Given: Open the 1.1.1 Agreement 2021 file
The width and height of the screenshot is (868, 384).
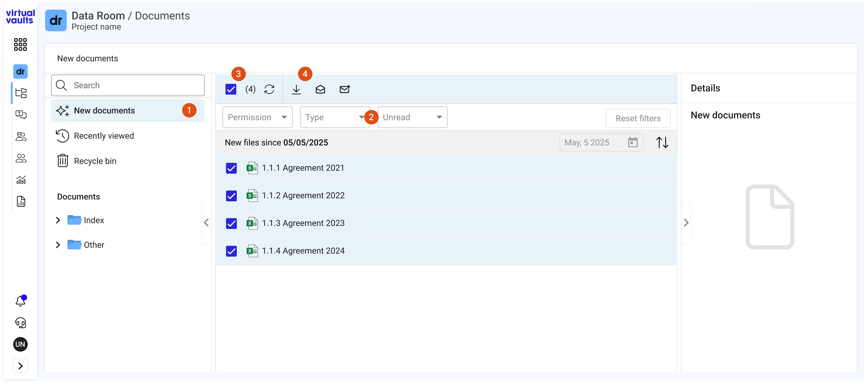Looking at the screenshot, I should 303,168.
